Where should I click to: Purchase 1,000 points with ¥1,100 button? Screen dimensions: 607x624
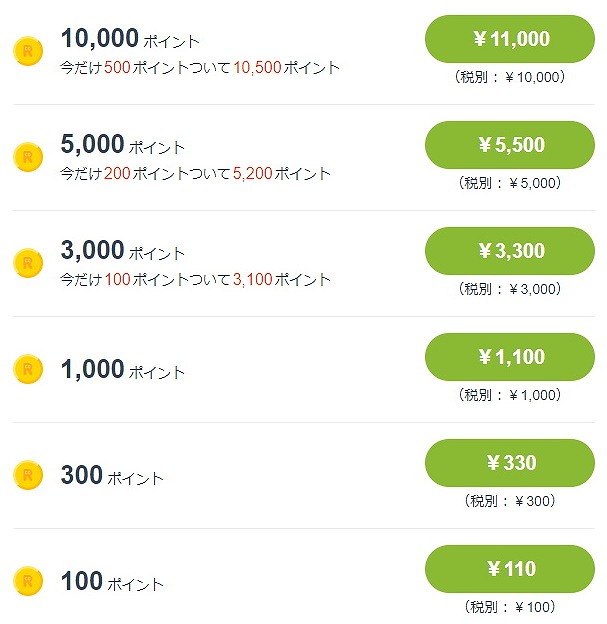click(510, 357)
